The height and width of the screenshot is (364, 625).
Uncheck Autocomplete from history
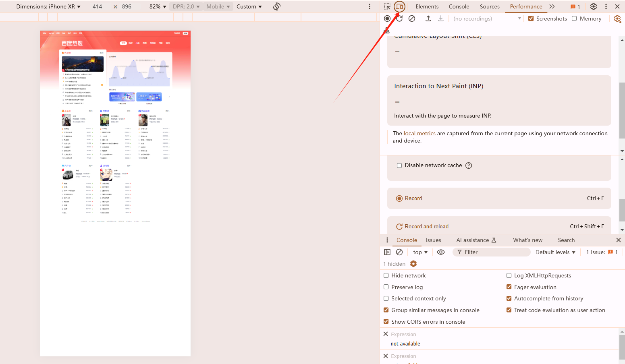click(x=509, y=298)
